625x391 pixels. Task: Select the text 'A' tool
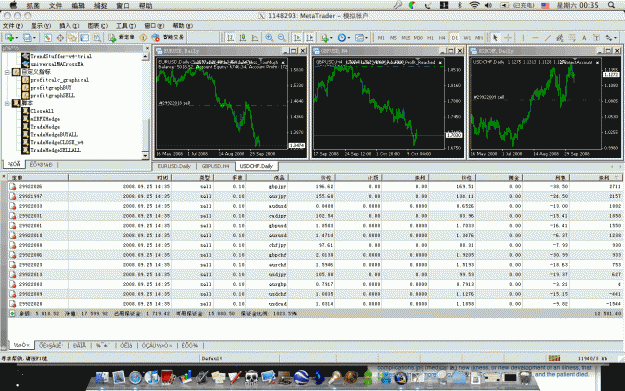tap(584, 37)
